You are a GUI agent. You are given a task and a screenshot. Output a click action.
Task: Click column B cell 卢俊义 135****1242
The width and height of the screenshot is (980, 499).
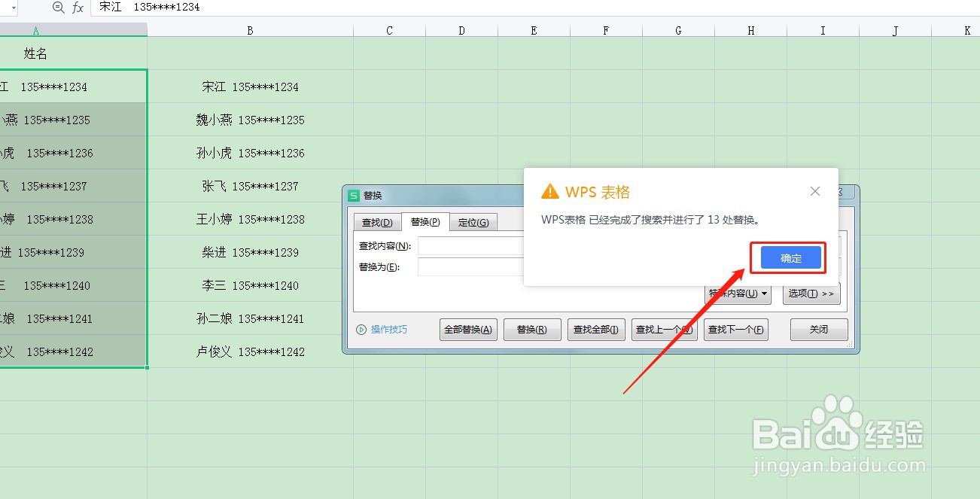coord(251,351)
